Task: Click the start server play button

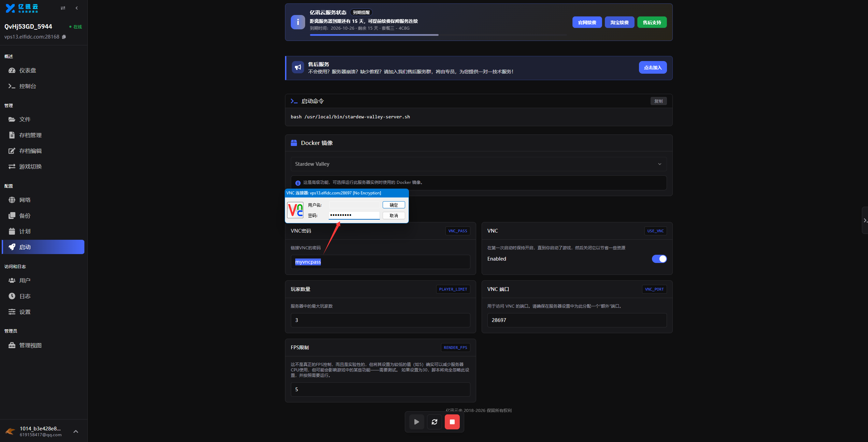Action: (x=416, y=422)
